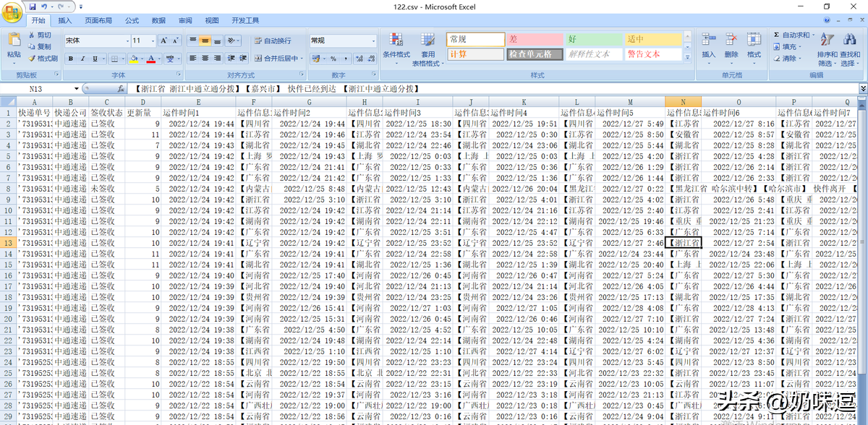The height and width of the screenshot is (425, 868).
Task: Paste clipboard contents with 粘贴 icon
Action: tap(14, 38)
